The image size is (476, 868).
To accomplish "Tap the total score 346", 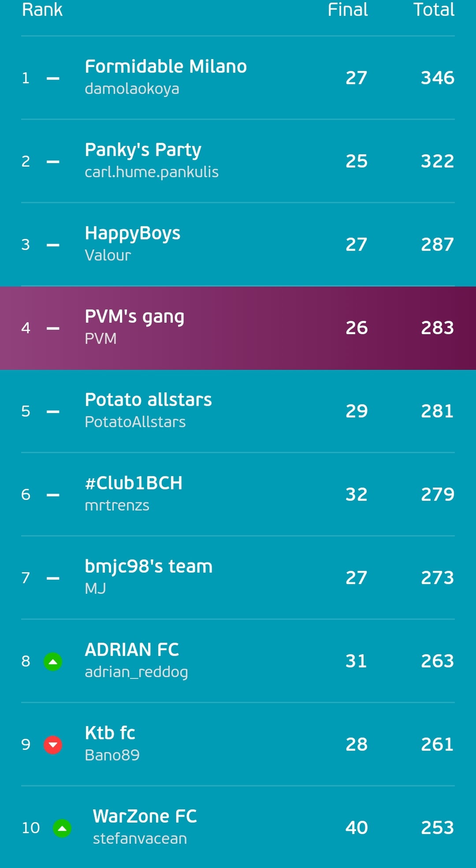I will (x=438, y=78).
